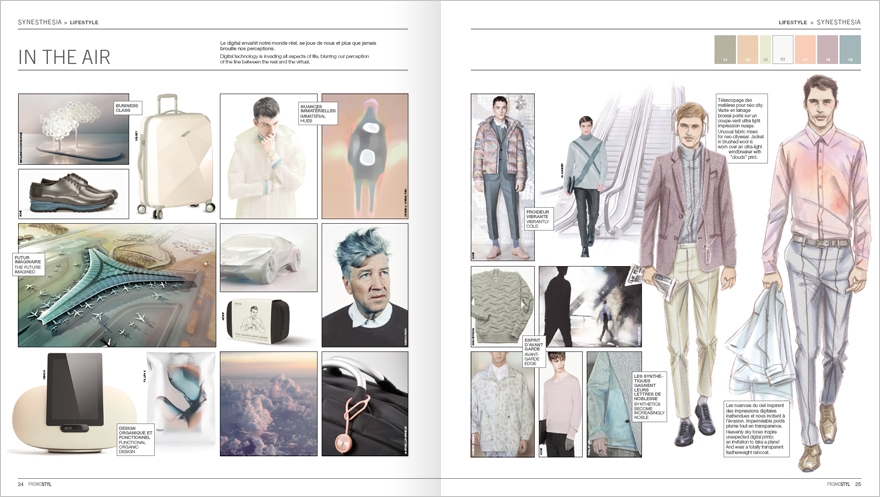
Task: Open the coat with blue lining close-up
Action: pyautogui.click(x=614, y=404)
